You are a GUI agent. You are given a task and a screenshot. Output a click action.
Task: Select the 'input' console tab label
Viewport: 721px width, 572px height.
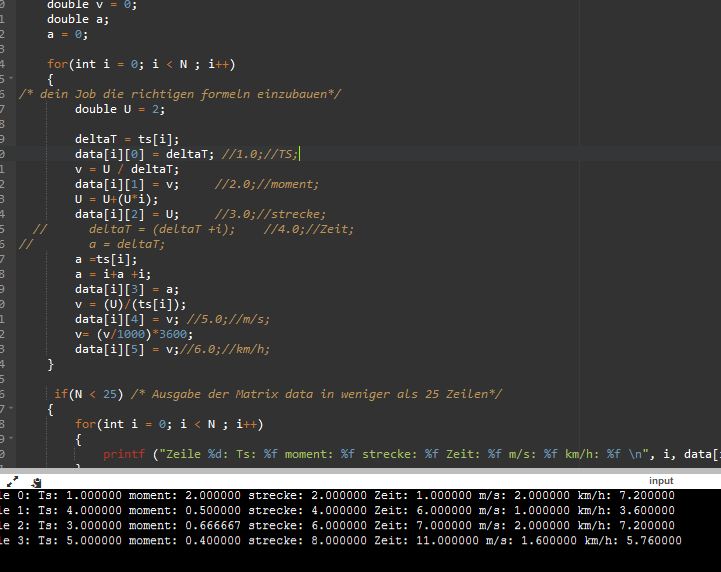pyautogui.click(x=661, y=481)
